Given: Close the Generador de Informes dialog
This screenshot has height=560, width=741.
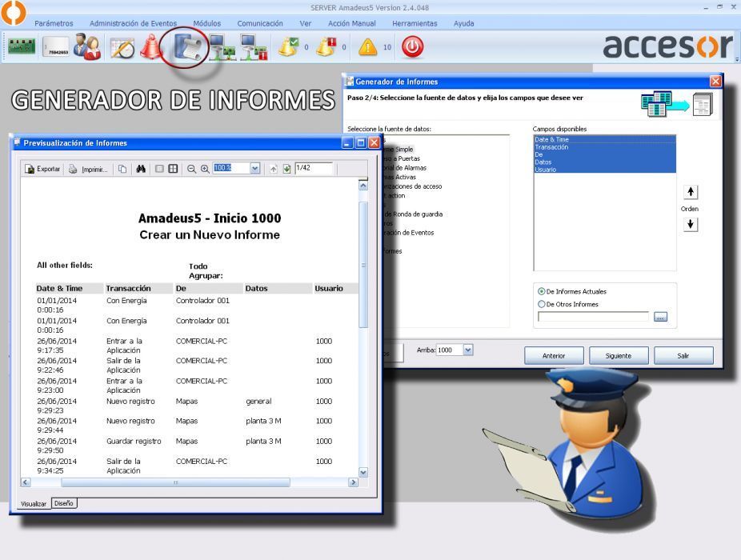Looking at the screenshot, I should point(715,82).
